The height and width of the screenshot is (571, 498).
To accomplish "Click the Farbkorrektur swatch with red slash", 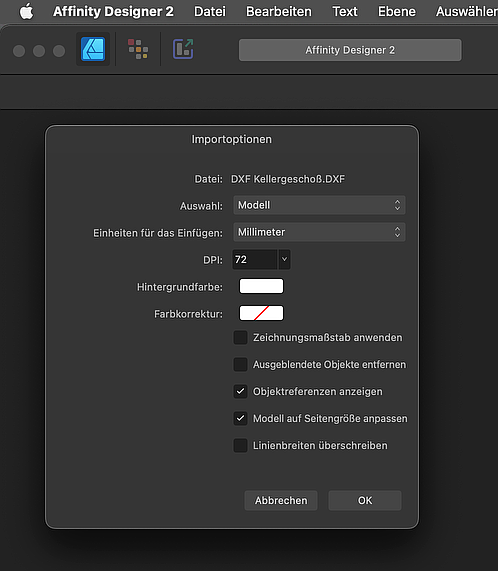I will (261, 313).
